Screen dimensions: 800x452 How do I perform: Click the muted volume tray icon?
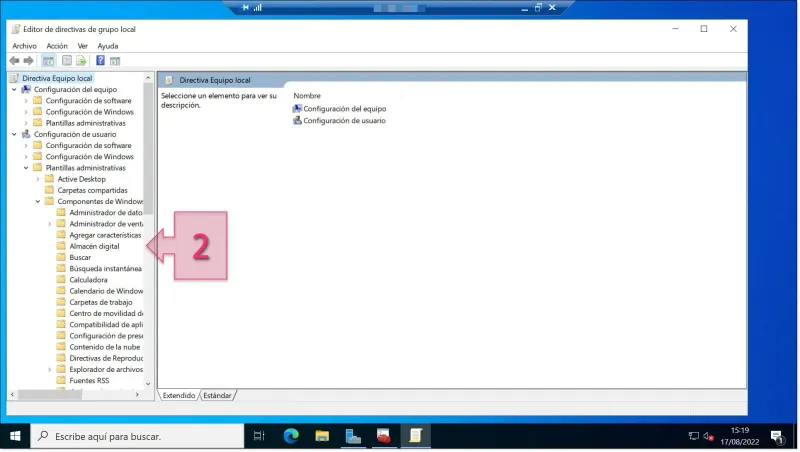pos(708,436)
